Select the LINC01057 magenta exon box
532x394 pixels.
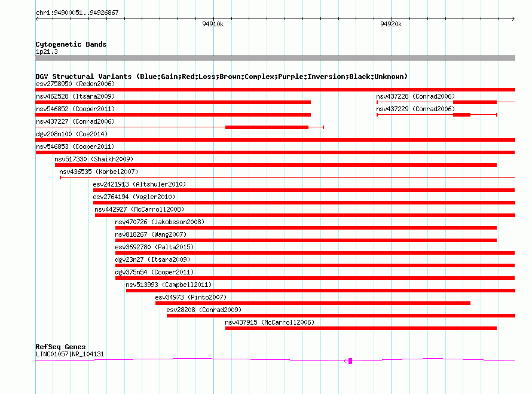350,361
